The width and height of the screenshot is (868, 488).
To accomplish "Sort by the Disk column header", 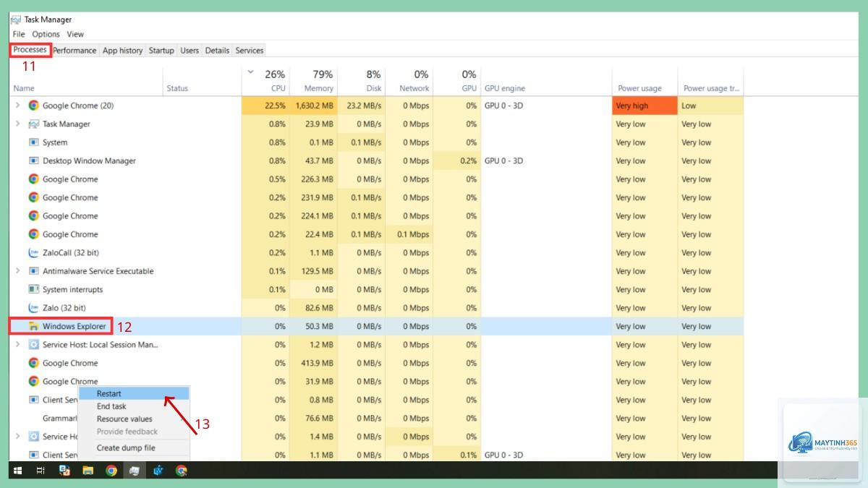I will [362, 81].
